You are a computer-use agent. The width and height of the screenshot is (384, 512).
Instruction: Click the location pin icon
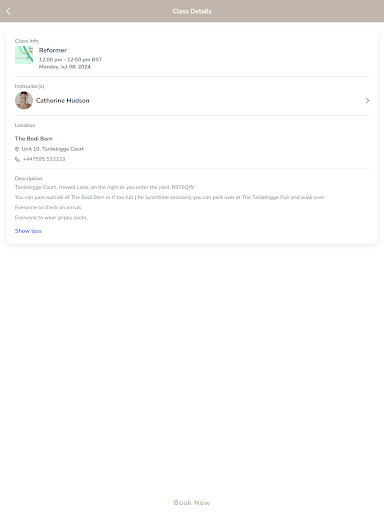coord(17,149)
